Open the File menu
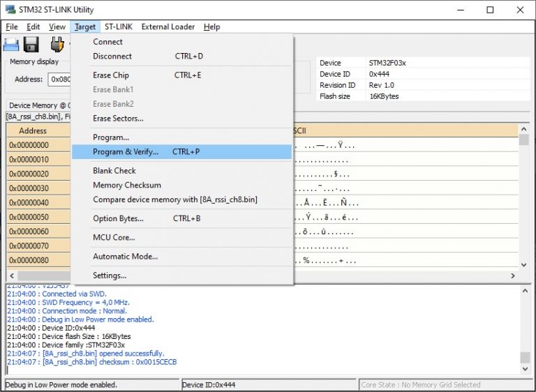Screen dimensions: 536x392 12,27
